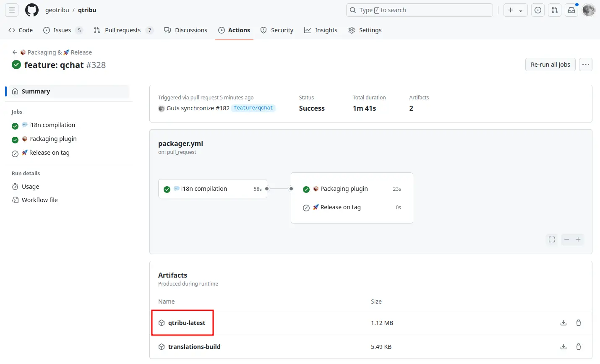The height and width of the screenshot is (364, 600).
Task: Select Summary in the sidebar
Action: (x=68, y=91)
